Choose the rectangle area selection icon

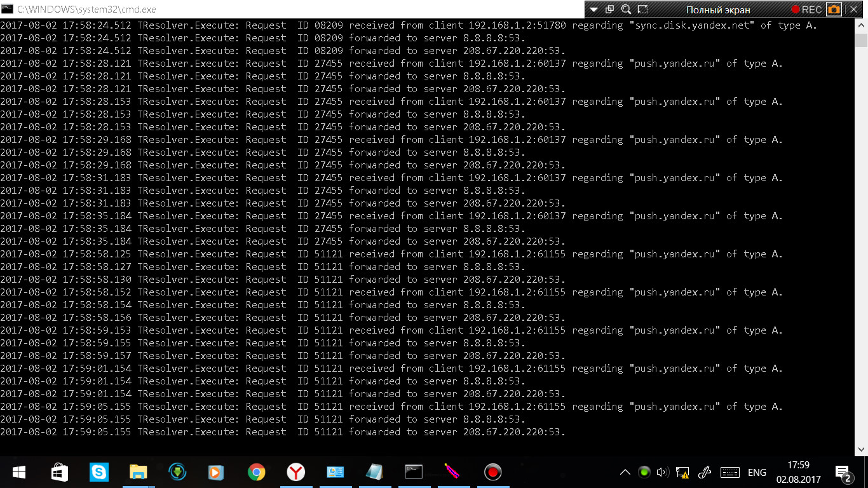tap(642, 10)
